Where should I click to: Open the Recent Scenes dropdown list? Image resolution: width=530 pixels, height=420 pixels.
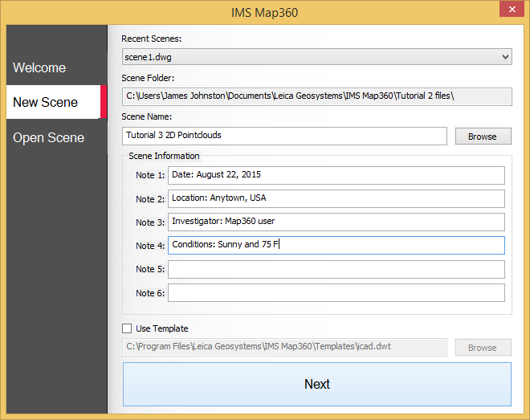pos(316,57)
